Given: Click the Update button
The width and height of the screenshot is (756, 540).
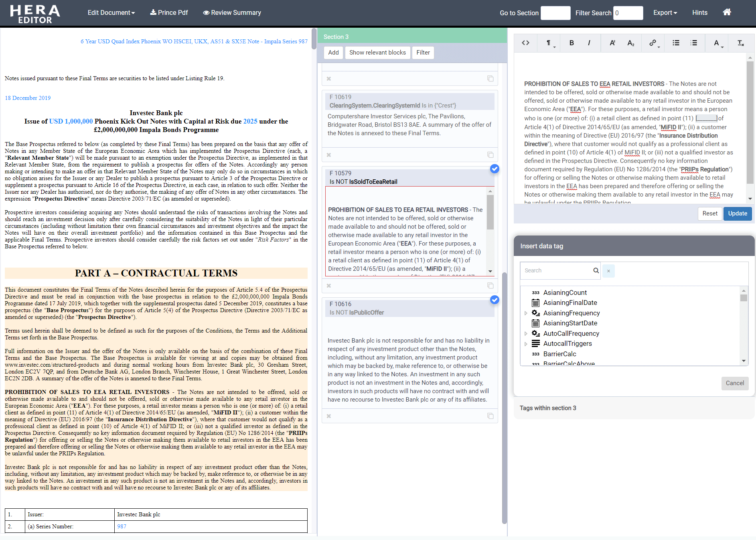Looking at the screenshot, I should 738,213.
